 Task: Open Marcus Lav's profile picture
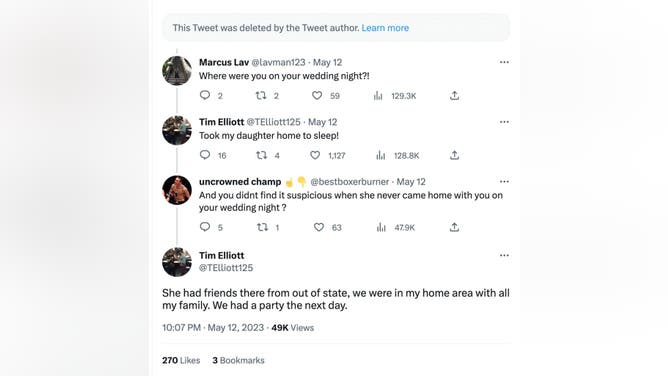[177, 71]
